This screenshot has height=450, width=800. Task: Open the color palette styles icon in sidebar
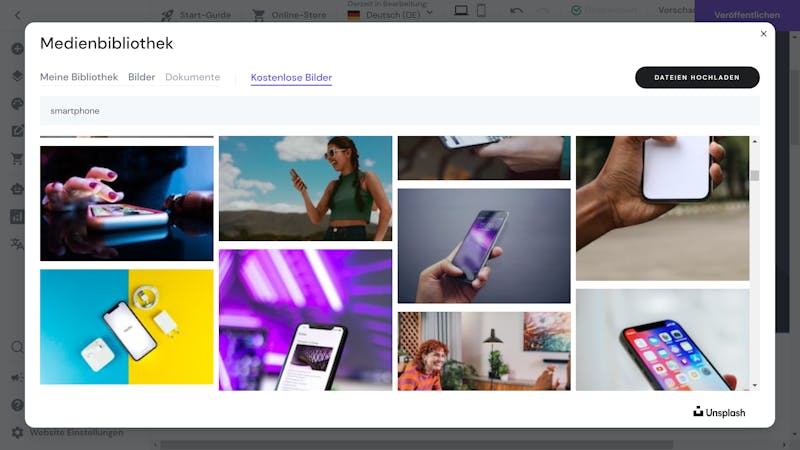tap(17, 104)
